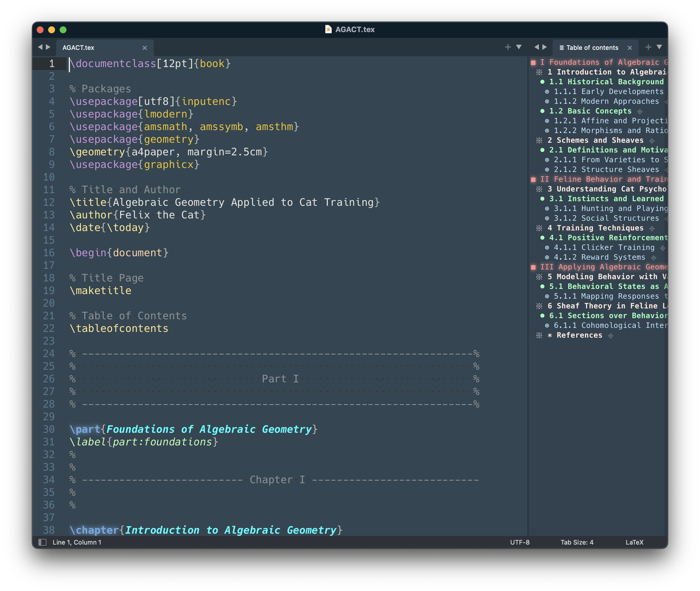Switch to the AGACT.tex tab
The height and width of the screenshot is (591, 700).
[x=105, y=48]
